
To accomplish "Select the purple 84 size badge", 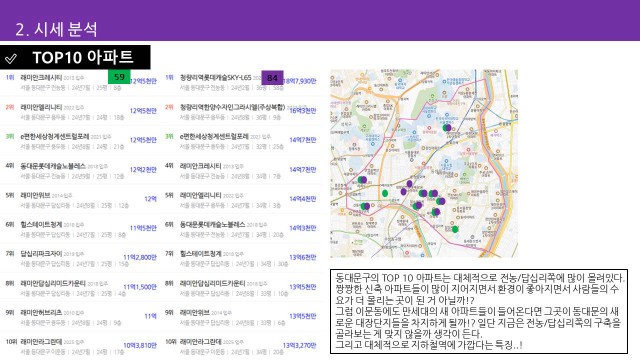I will click(272, 78).
